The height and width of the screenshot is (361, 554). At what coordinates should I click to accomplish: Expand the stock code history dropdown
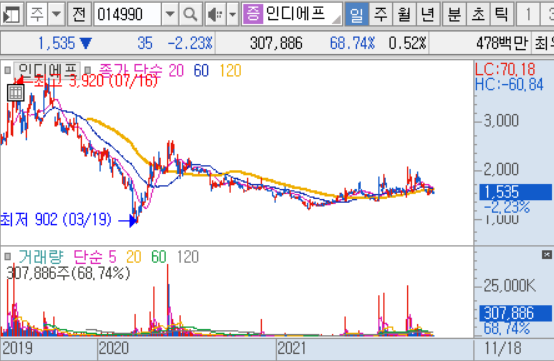pos(170,14)
